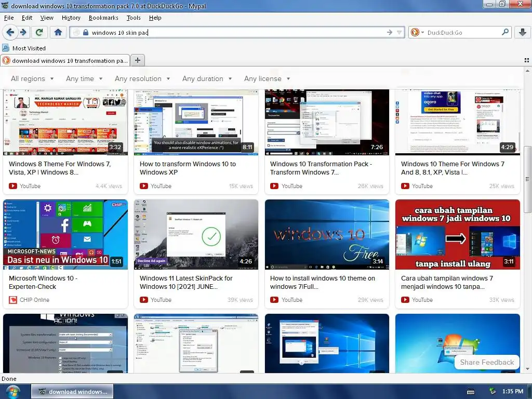532x399 pixels.
Task: Click the 4:26 SkinPack thumbnail with green checkmark
Action: [196, 234]
